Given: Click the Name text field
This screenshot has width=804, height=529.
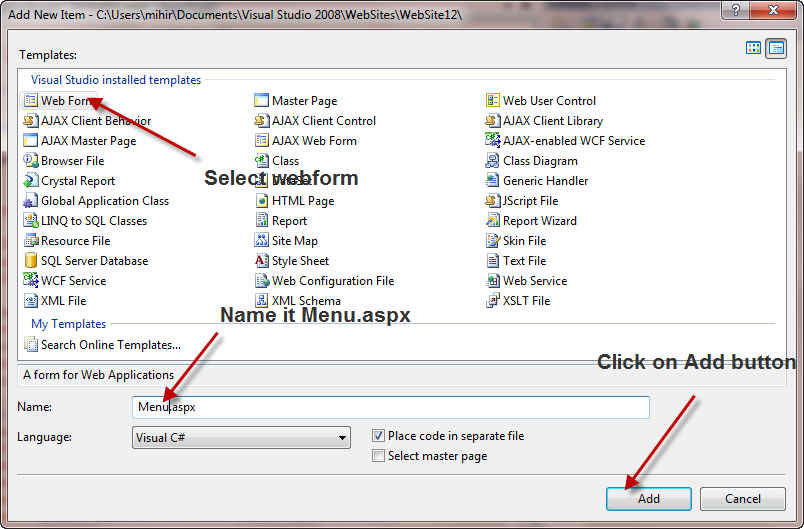Looking at the screenshot, I should pos(391,407).
